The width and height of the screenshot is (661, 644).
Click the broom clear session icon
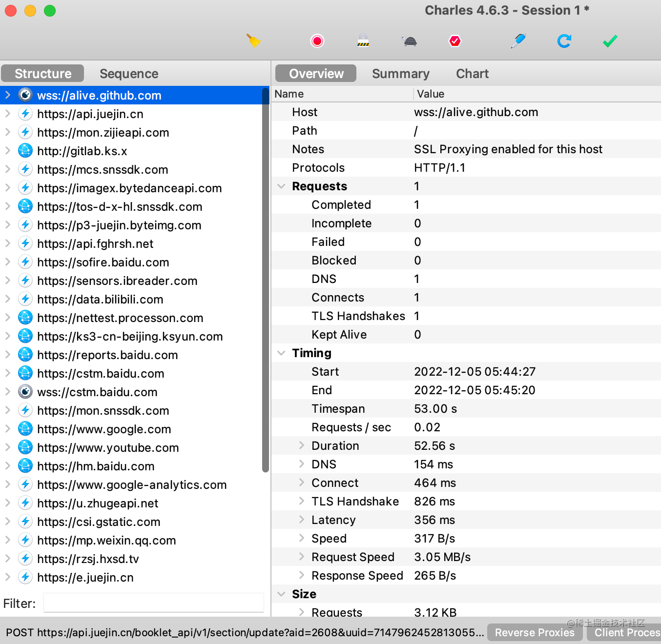pyautogui.click(x=253, y=40)
